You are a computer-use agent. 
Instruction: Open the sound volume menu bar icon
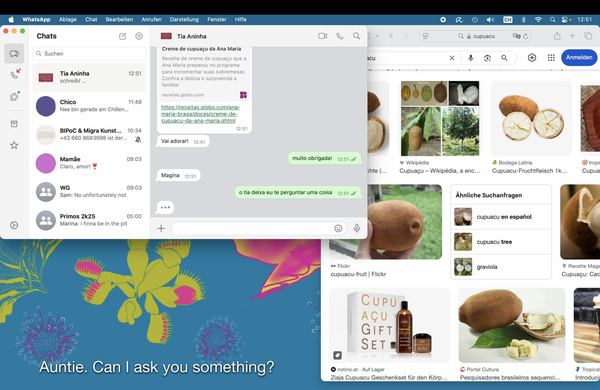click(x=490, y=20)
